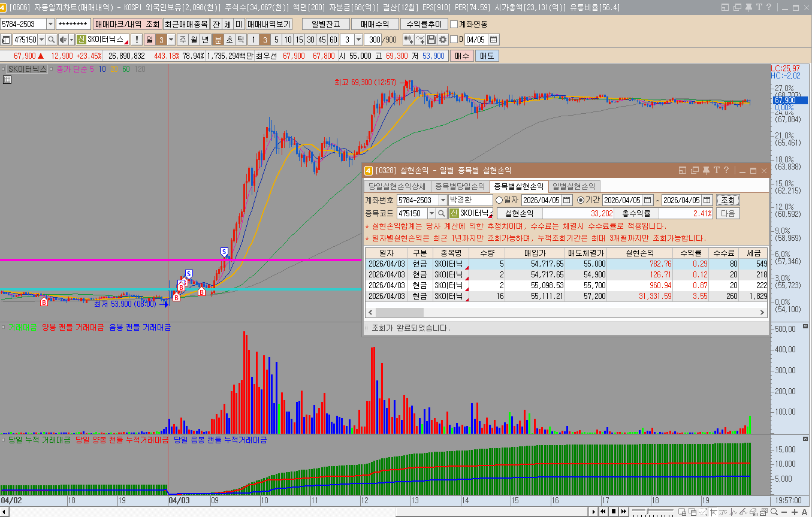Screen dimensions: 812x517
Task: Click the help question mark in 실현손익 window
Action: [726, 171]
